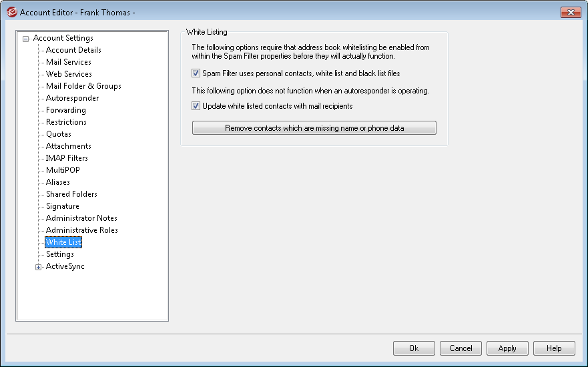588x367 pixels.
Task: Close the Account Editor window
Action: 571,12
